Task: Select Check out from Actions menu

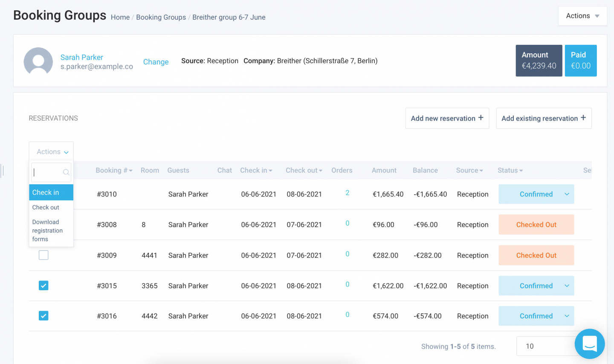Action: point(51,207)
